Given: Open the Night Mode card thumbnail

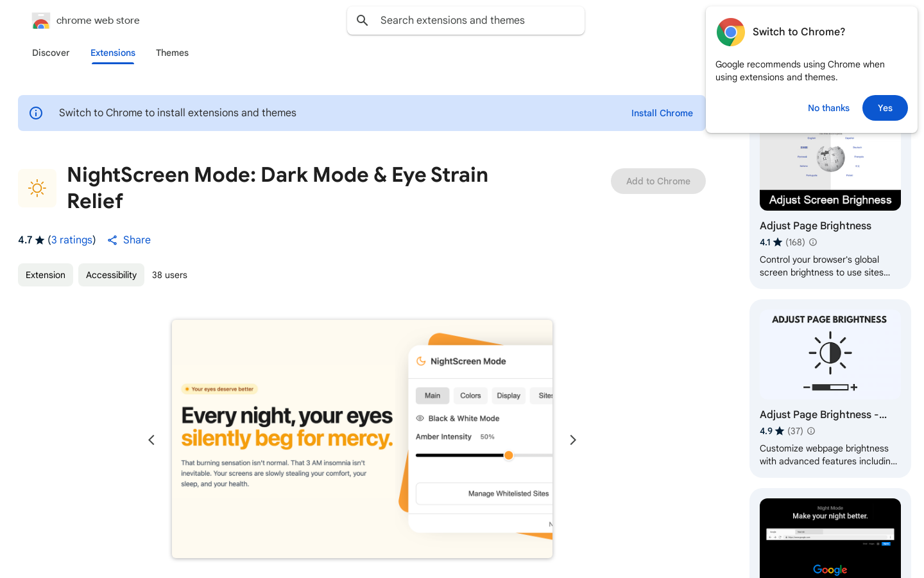Looking at the screenshot, I should pyautogui.click(x=830, y=538).
